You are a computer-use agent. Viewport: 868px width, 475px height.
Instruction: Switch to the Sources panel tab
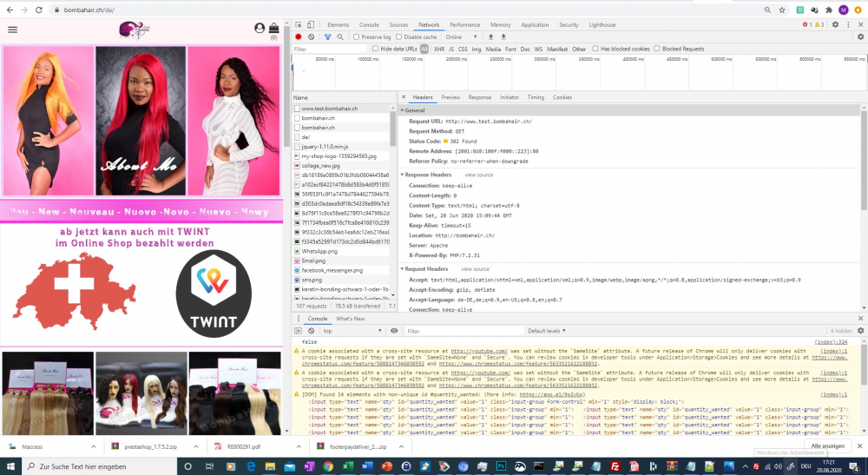(398, 25)
